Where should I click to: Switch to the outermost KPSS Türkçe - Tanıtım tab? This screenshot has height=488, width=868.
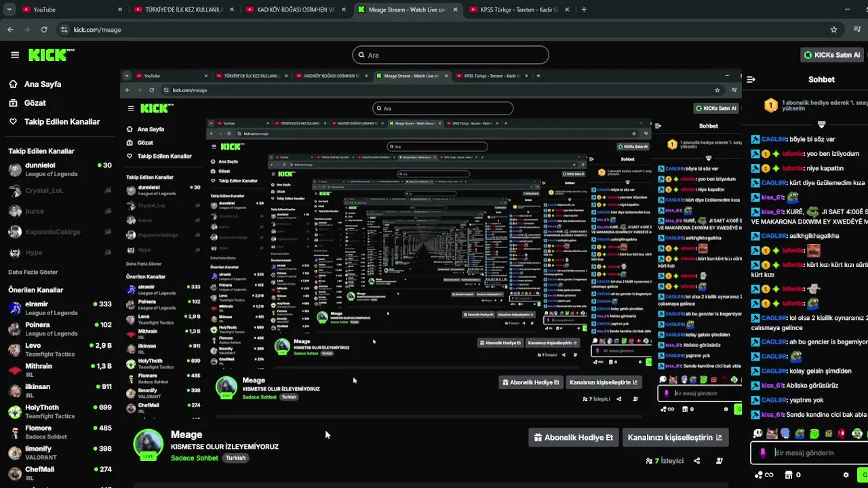(x=519, y=9)
